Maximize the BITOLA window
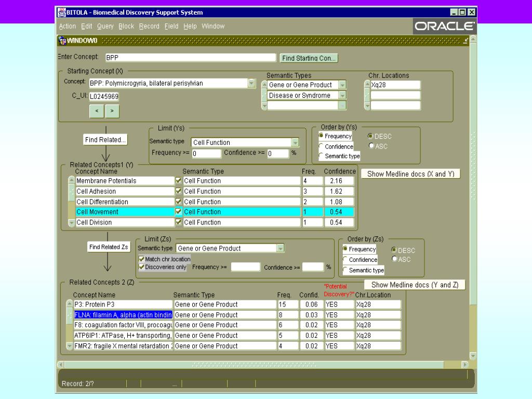 462,12
